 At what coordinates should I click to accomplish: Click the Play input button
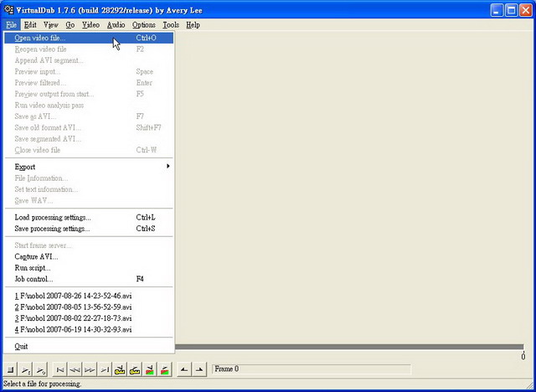pyautogui.click(x=25, y=369)
